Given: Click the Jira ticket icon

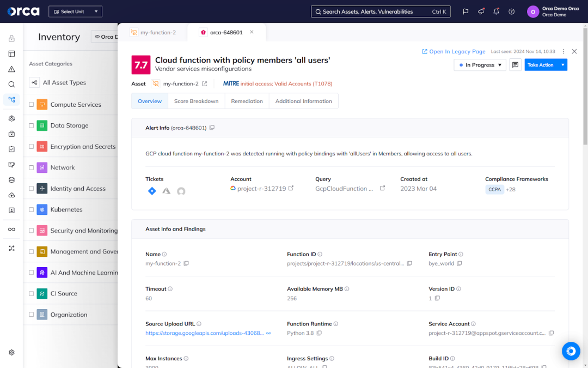Looking at the screenshot, I should coord(152,191).
